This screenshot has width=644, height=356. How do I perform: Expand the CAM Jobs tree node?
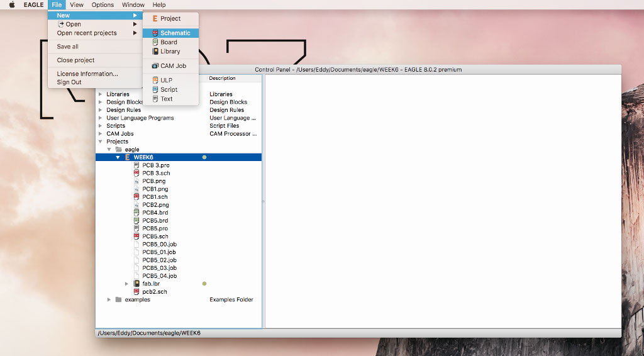pos(100,133)
